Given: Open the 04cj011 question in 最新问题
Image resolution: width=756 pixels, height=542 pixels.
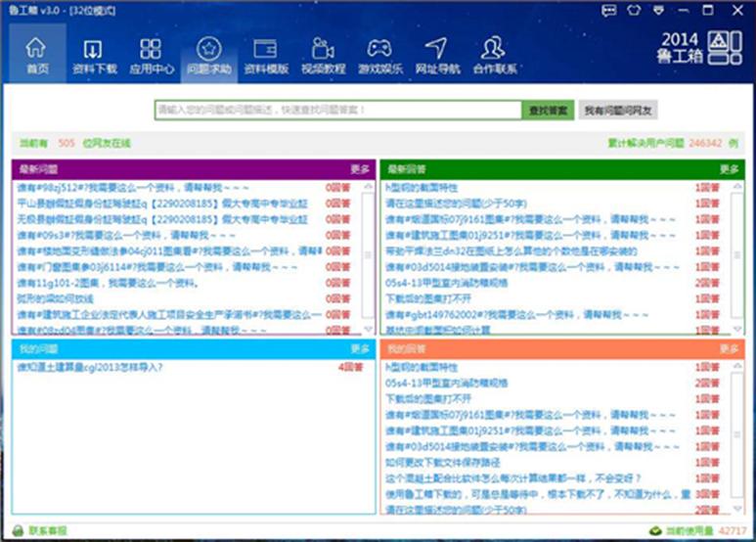Looking at the screenshot, I should [169, 251].
